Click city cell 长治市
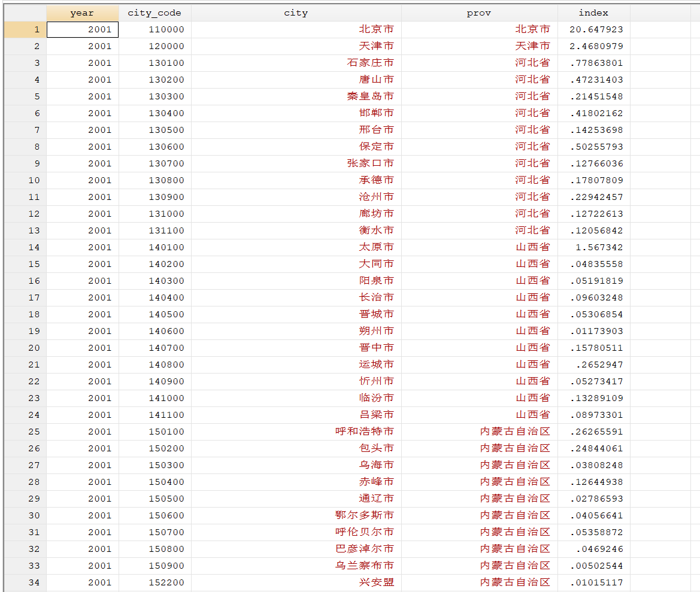The width and height of the screenshot is (700, 592). (x=296, y=297)
